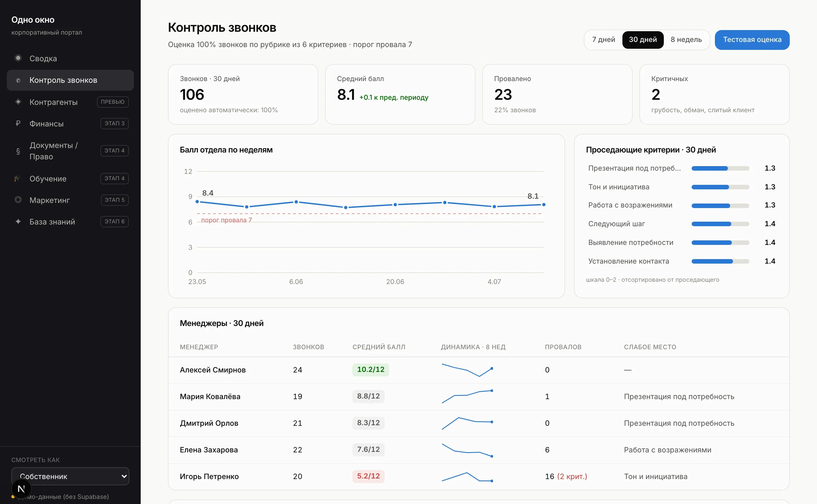Click the База знаний sparkle icon
This screenshot has height=504, width=817.
pyautogui.click(x=18, y=221)
